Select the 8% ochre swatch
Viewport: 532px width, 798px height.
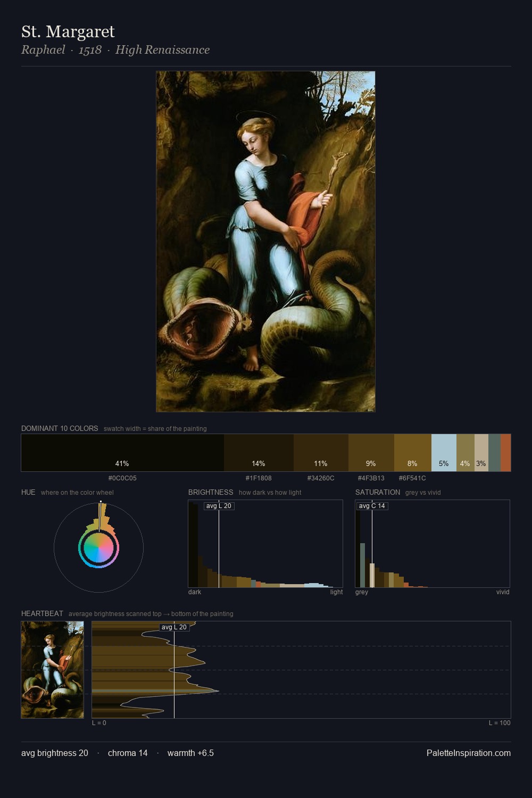[x=412, y=453]
